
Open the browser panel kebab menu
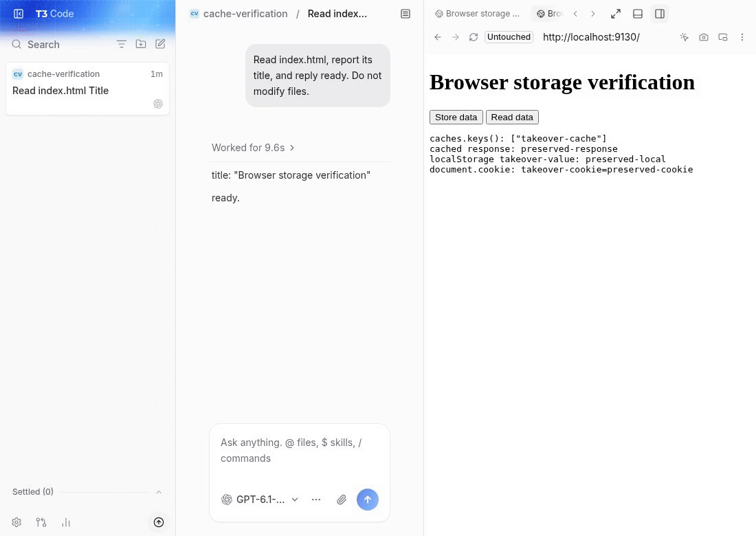click(x=742, y=37)
